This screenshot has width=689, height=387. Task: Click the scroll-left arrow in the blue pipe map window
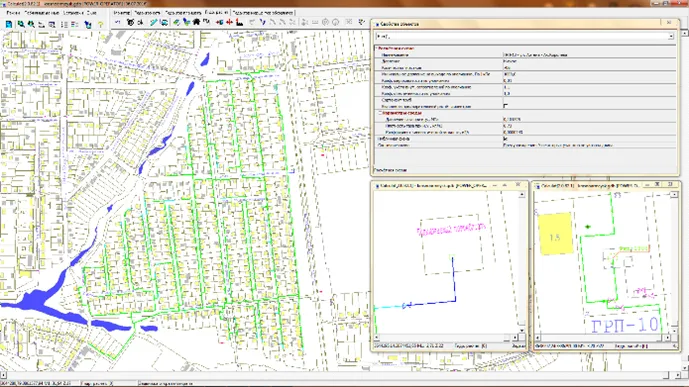[x=377, y=337]
